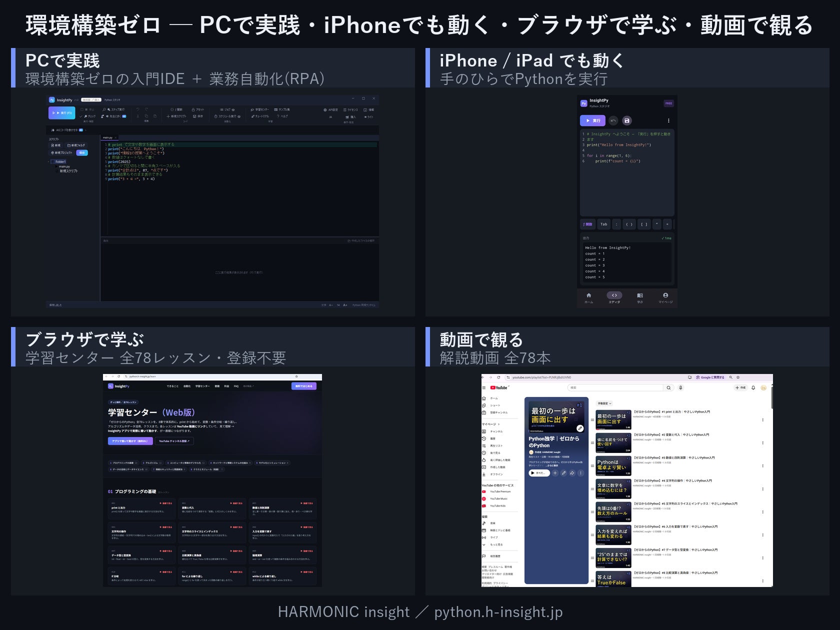This screenshot has height=630, width=840.
Task: Open the My Page (マイページ) tab in the iPhone app
Action: 665,298
